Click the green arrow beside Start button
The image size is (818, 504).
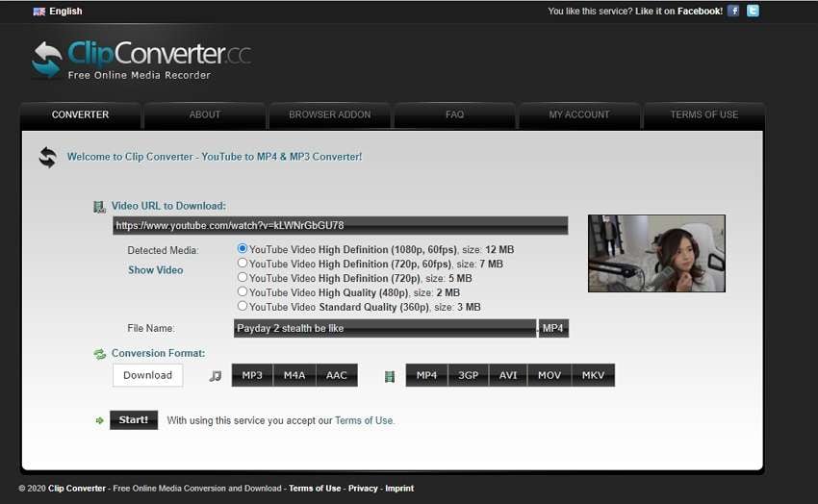point(100,420)
